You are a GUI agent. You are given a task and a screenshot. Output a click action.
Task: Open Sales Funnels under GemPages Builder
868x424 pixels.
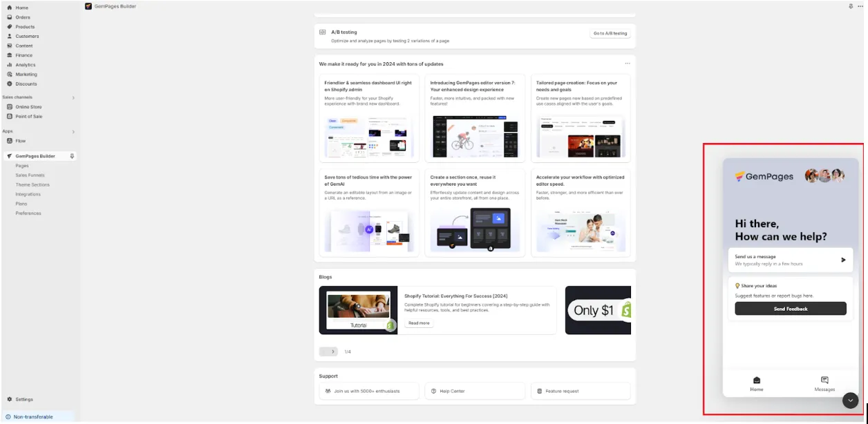[30, 175]
